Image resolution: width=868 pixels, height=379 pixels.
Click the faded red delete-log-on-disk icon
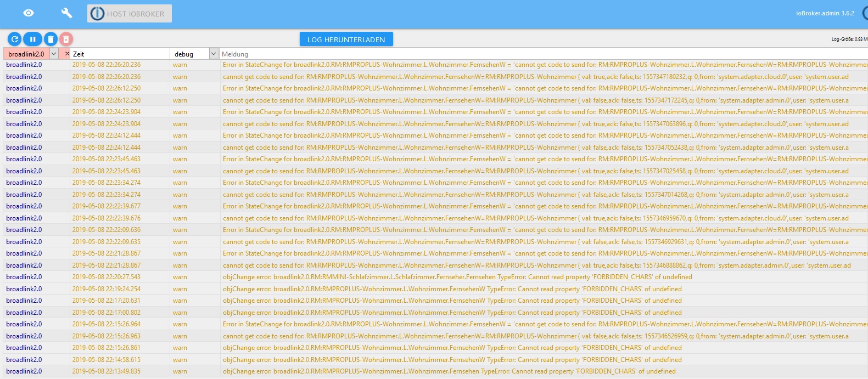pyautogui.click(x=66, y=39)
